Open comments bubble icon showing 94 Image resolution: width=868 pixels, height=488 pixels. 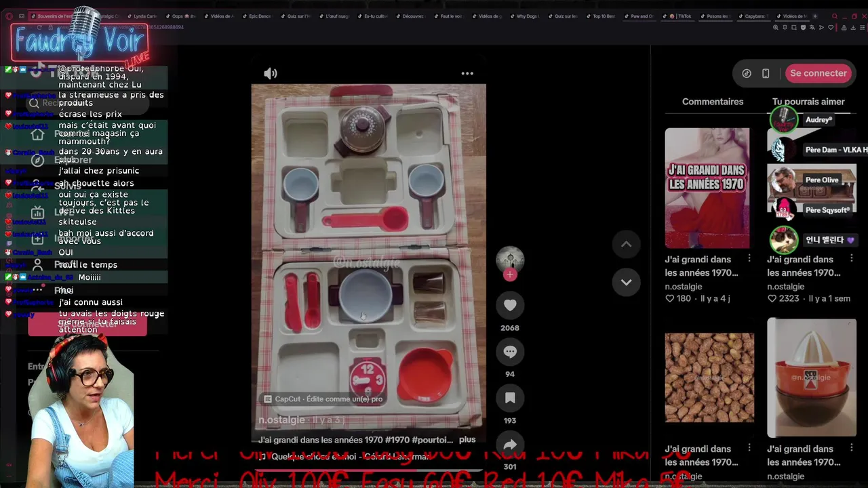[510, 352]
